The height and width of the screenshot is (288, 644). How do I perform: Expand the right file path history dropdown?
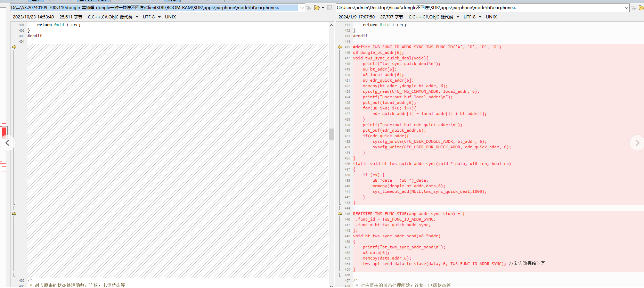pyautogui.click(x=627, y=8)
